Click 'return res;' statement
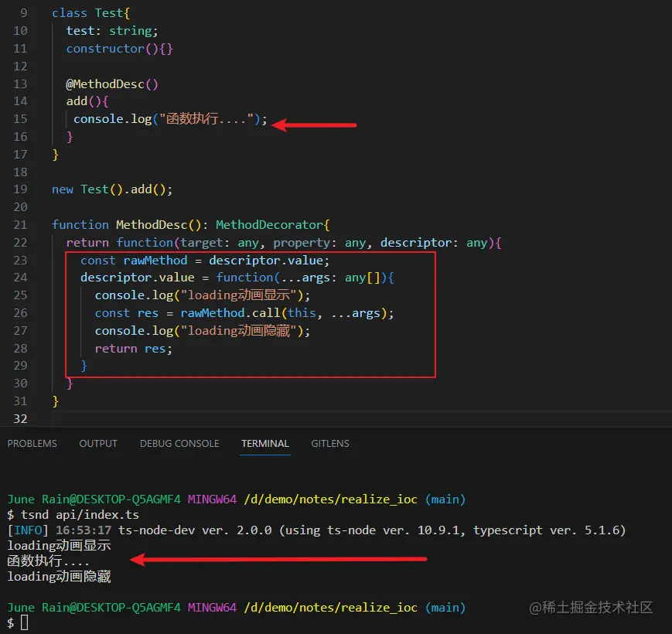Viewport: 672px width, 634px height. [133, 349]
